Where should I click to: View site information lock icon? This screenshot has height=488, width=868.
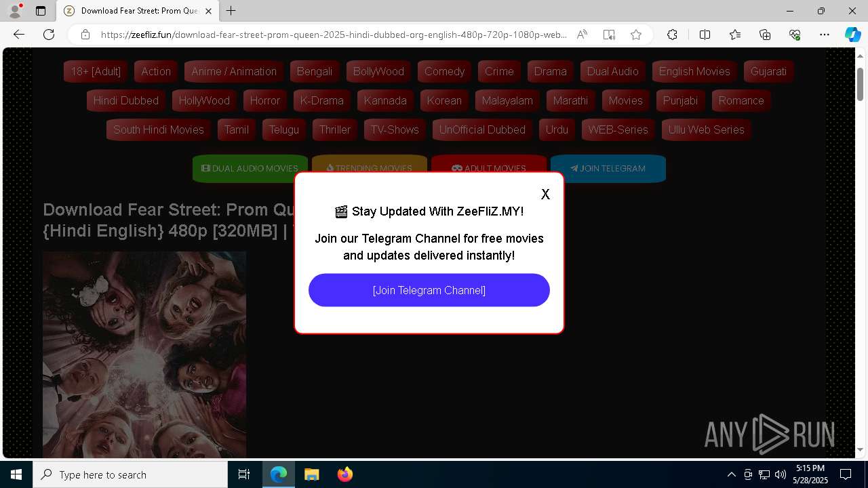[85, 35]
